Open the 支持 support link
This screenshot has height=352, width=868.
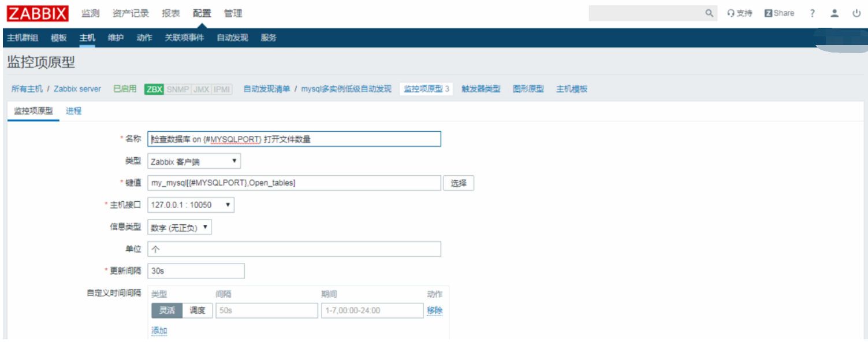click(x=740, y=13)
